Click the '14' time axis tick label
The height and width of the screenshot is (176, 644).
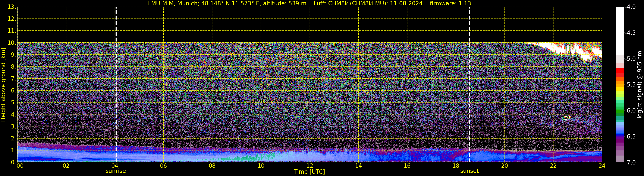[358, 166]
